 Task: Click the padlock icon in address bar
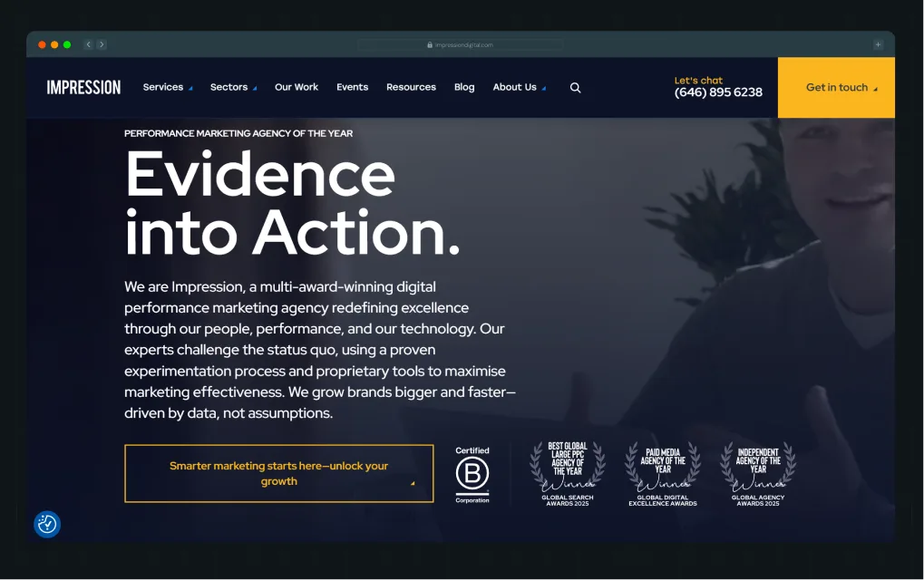(x=430, y=44)
